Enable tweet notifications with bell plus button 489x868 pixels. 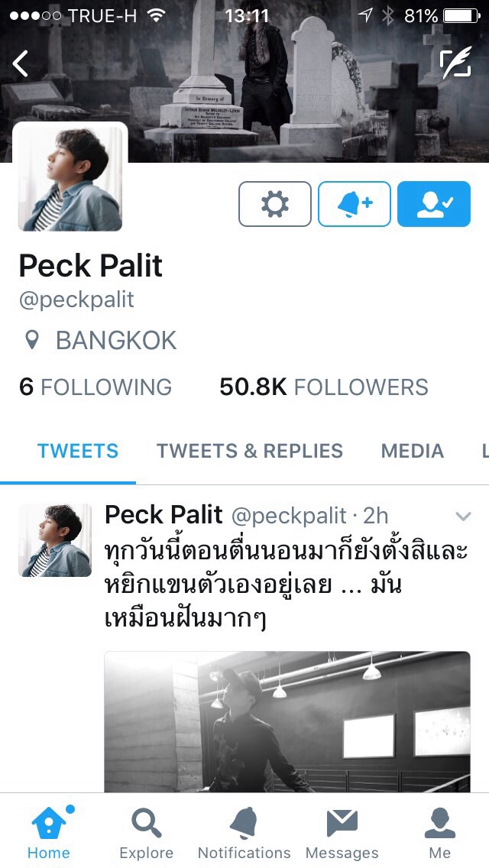(355, 204)
